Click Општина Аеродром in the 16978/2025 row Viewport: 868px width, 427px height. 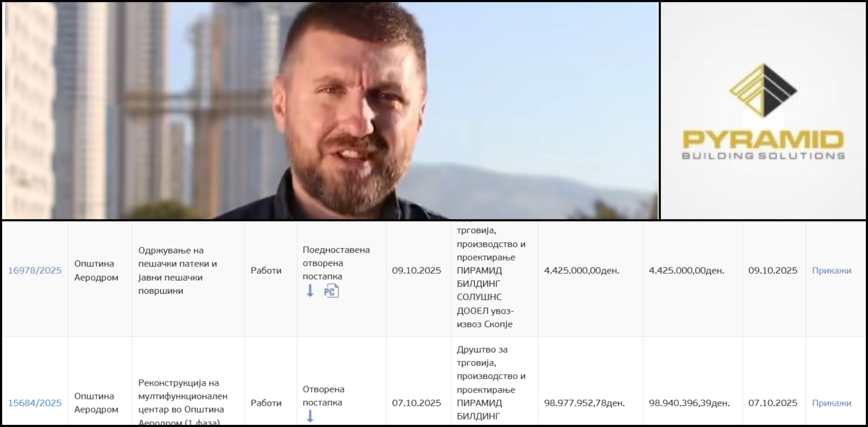pos(96,270)
